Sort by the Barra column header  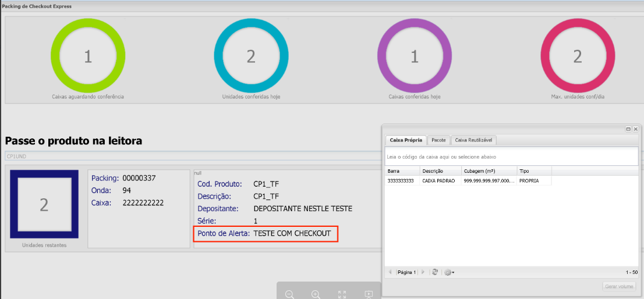[402, 170]
